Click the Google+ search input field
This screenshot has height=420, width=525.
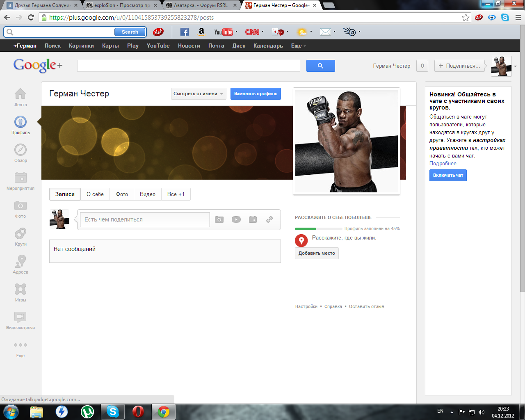tap(189, 66)
